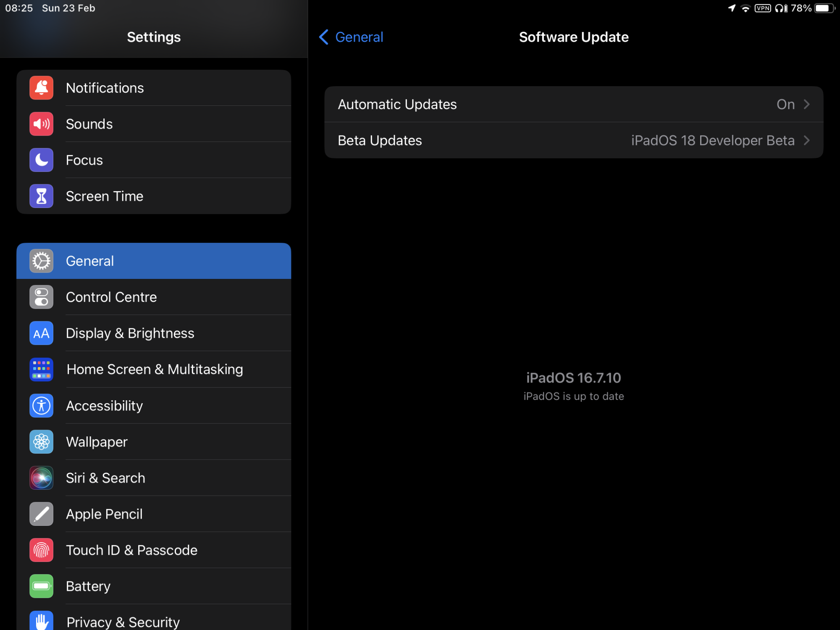Tap the Battery green icon

coord(41,586)
